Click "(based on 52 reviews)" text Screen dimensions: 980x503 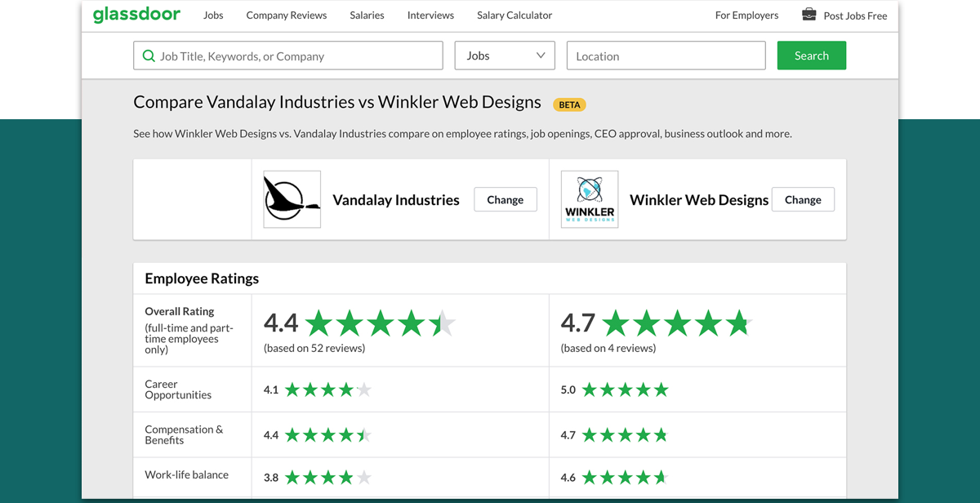[314, 348]
